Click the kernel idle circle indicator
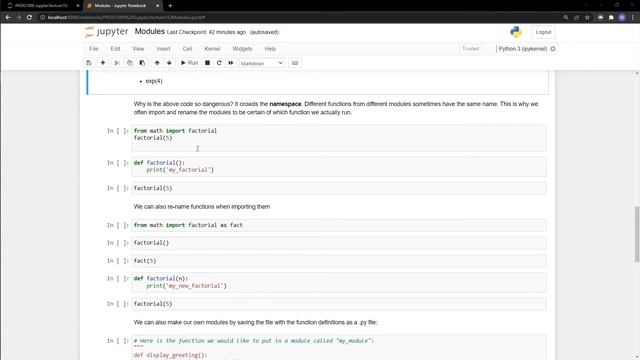 [x=553, y=49]
